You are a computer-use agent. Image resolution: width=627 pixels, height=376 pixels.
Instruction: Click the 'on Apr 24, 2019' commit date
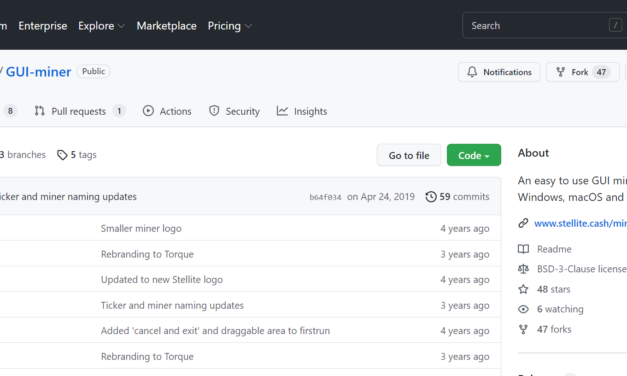point(381,197)
